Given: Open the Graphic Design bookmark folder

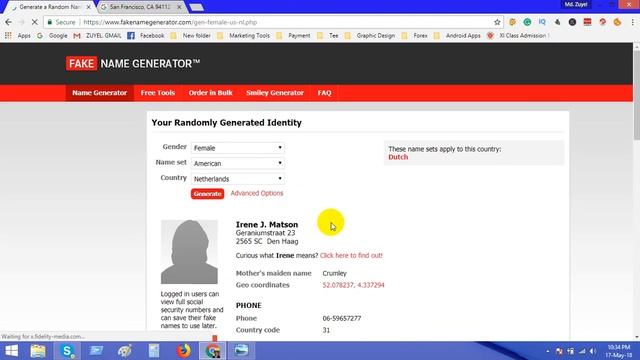Looking at the screenshot, I should [x=370, y=36].
